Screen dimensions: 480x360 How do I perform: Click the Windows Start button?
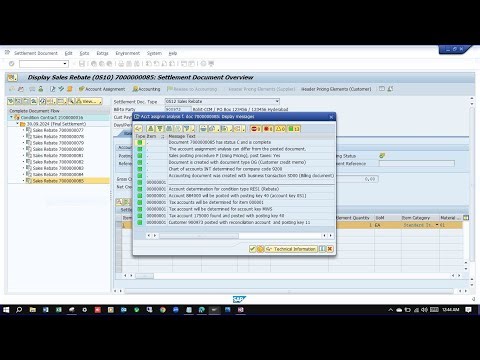(6, 310)
